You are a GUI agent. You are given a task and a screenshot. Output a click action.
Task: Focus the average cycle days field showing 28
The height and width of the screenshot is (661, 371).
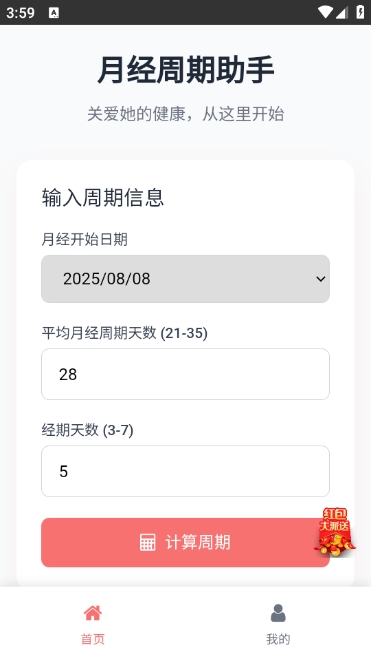point(186,374)
